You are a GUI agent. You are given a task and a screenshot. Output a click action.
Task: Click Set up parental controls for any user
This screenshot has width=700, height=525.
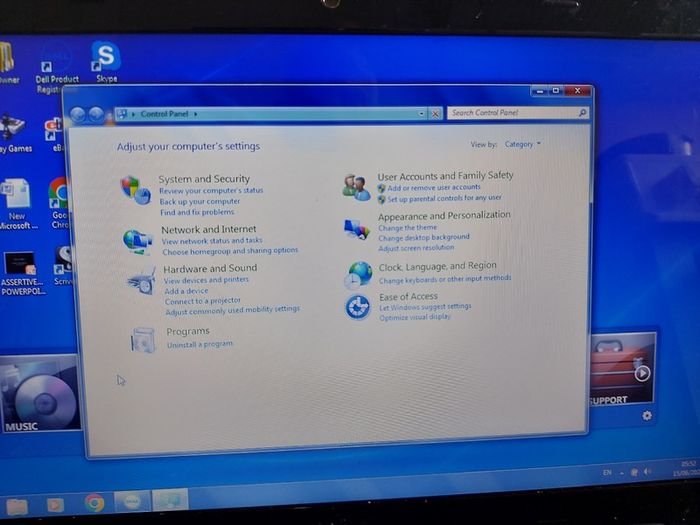[444, 199]
